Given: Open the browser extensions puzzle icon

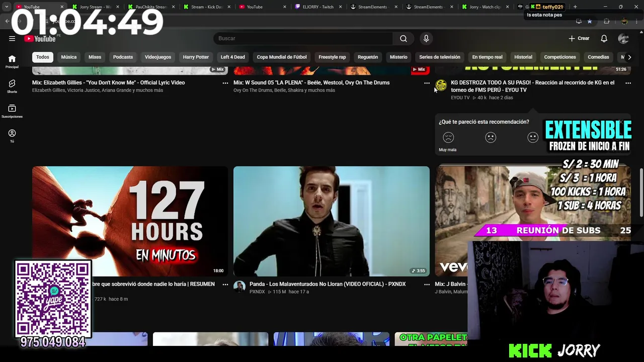Looking at the screenshot, I should [x=606, y=21].
